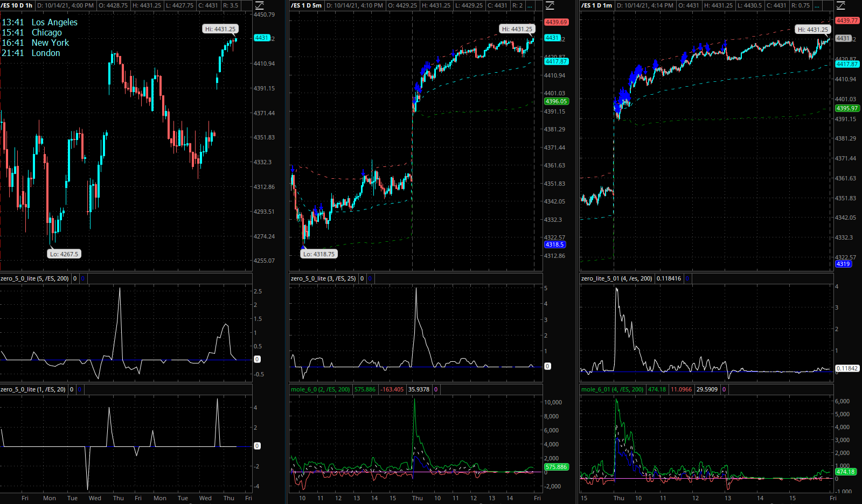The image size is (862, 504).
Task: Click the /ES 1 D 5m chart title
Action: tap(307, 5)
